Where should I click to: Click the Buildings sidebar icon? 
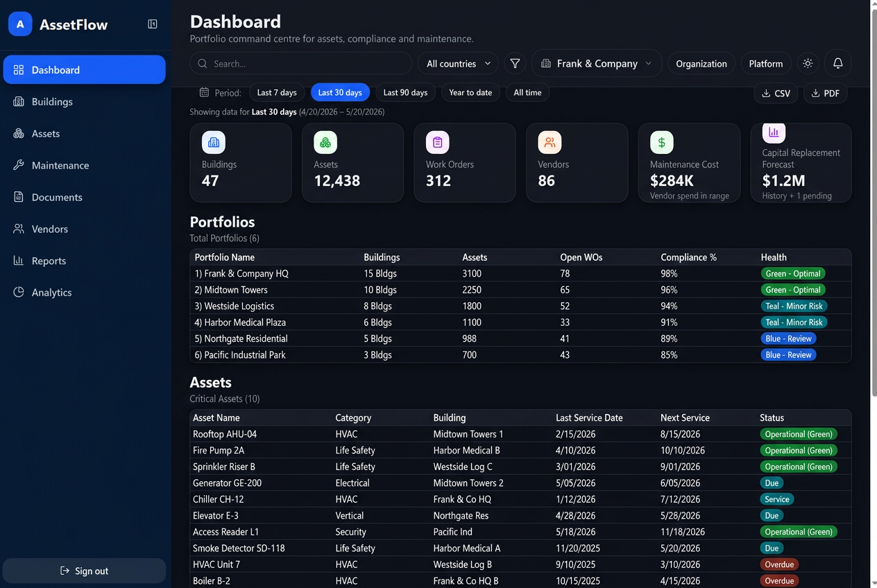coord(19,101)
